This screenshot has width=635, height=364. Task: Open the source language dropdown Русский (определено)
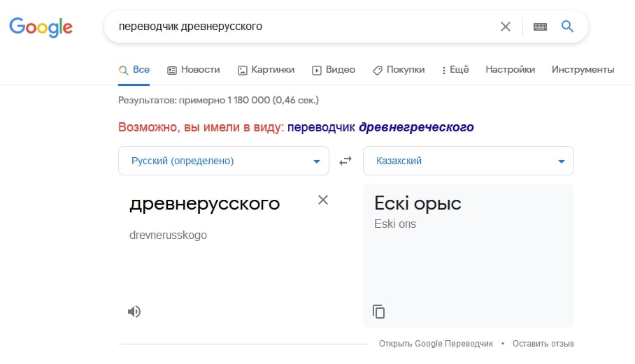pos(224,161)
